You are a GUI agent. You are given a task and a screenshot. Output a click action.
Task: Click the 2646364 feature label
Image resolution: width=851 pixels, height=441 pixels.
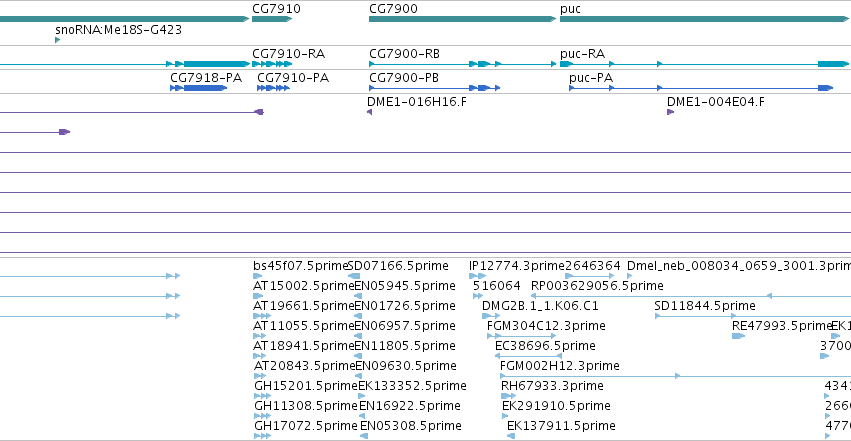pyautogui.click(x=593, y=266)
